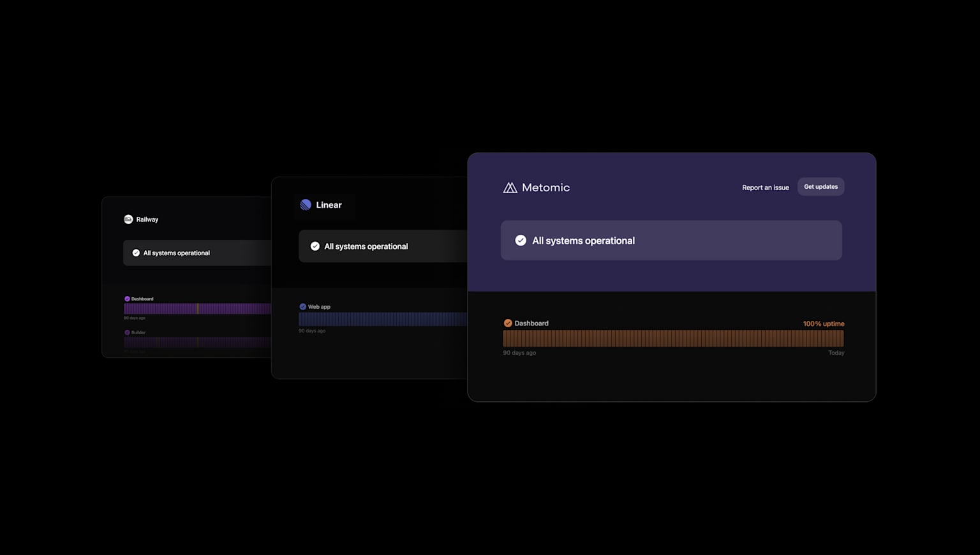Click the Metomic All systems operational banner
The height and width of the screenshot is (555, 980).
671,241
